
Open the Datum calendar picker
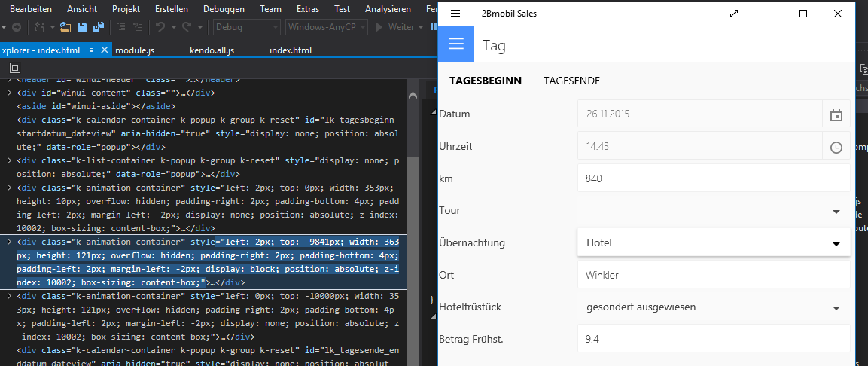(836, 115)
